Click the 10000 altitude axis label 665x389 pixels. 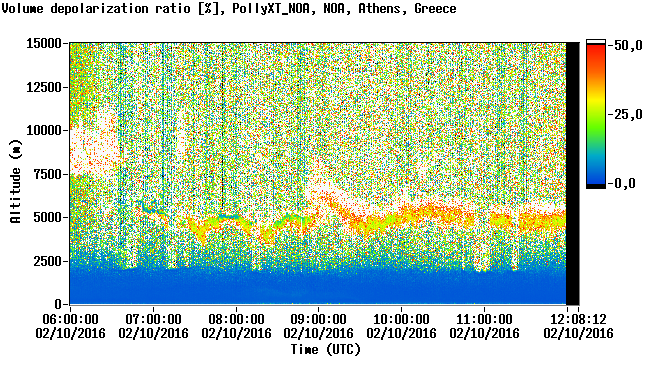tap(44, 130)
